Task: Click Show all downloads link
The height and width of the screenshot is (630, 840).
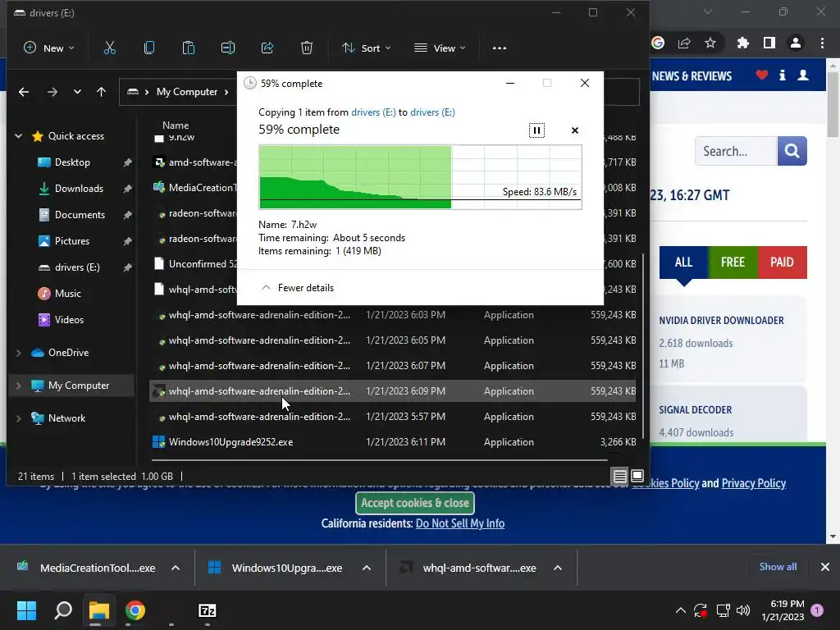Action: click(778, 567)
